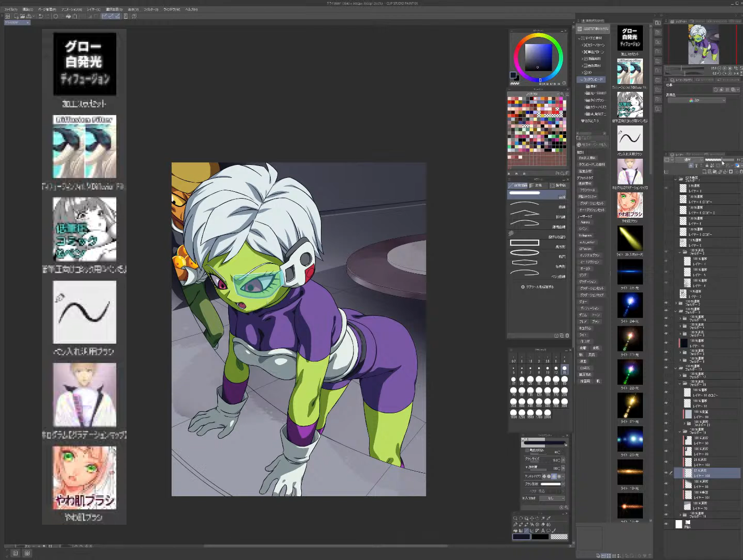The image size is (743, 560).
Task: Hide the 用紙 paper layer via eye icon
Action: [x=667, y=524]
